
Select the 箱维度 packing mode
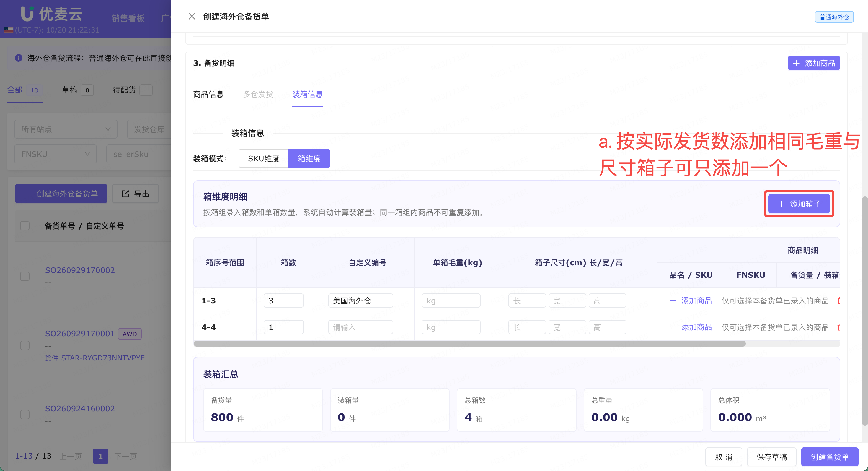(x=309, y=158)
